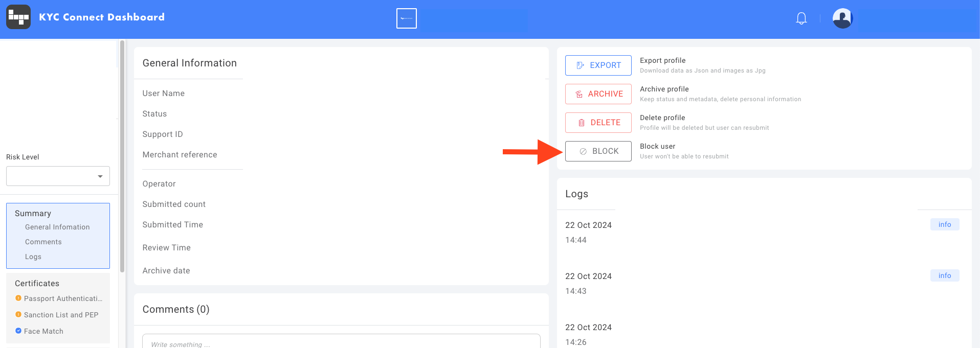Viewport: 980px width, 348px height.
Task: Click the merchant logo thumbnail in header
Action: tap(407, 18)
